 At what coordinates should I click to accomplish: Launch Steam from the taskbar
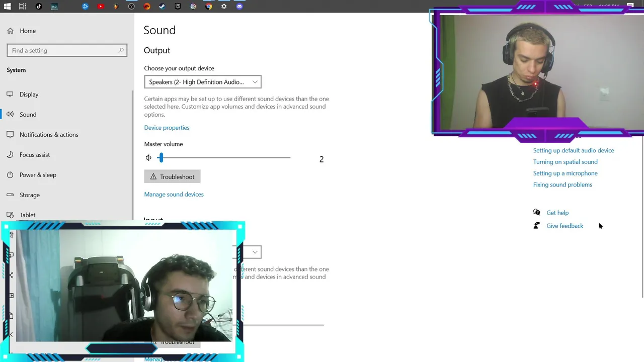[x=163, y=6]
